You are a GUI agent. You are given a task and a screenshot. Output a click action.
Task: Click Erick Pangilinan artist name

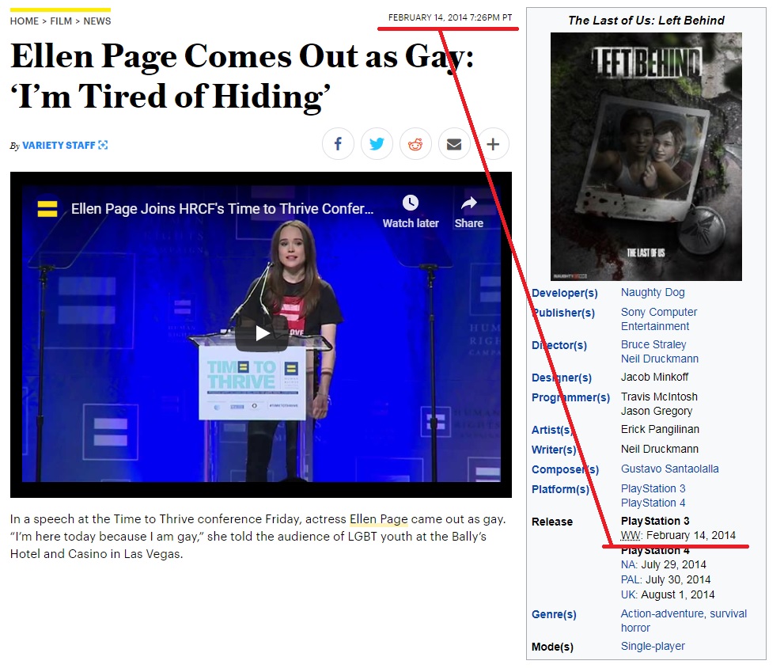pyautogui.click(x=660, y=429)
